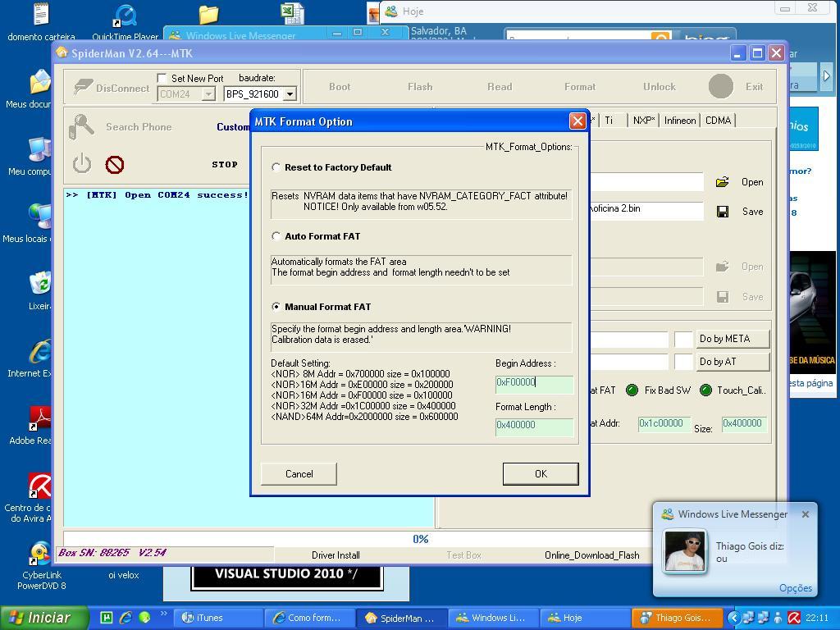Click the DisConnect plug icon
The height and width of the screenshot is (630, 840).
click(83, 87)
